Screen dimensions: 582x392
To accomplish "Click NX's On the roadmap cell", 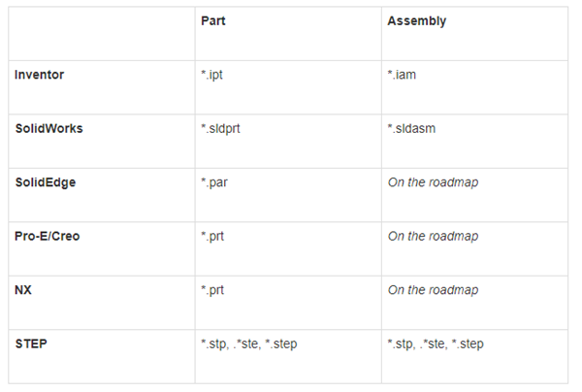I will (x=433, y=290).
